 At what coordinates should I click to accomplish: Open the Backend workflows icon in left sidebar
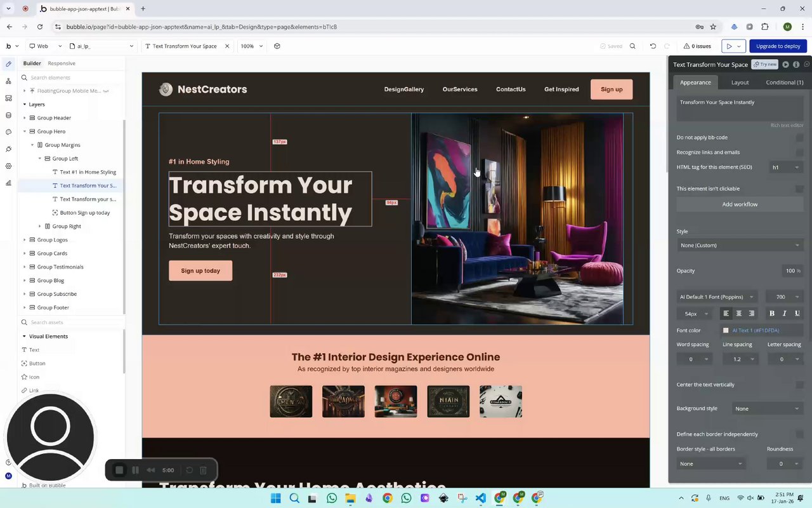8,98
